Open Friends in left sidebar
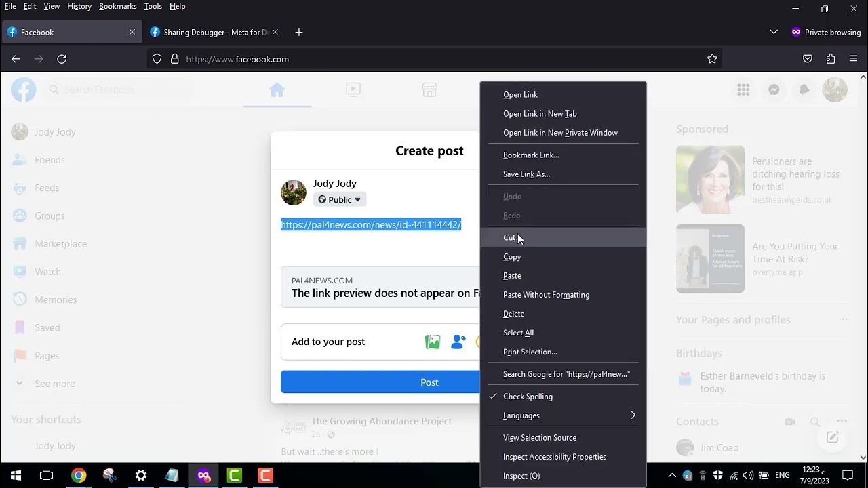The image size is (868, 488). 50,160
